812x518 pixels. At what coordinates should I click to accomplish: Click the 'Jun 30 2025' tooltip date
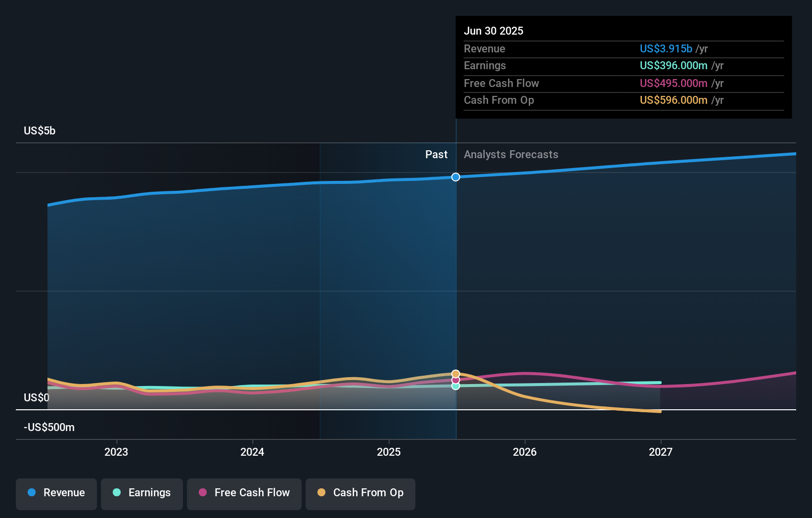pos(494,31)
